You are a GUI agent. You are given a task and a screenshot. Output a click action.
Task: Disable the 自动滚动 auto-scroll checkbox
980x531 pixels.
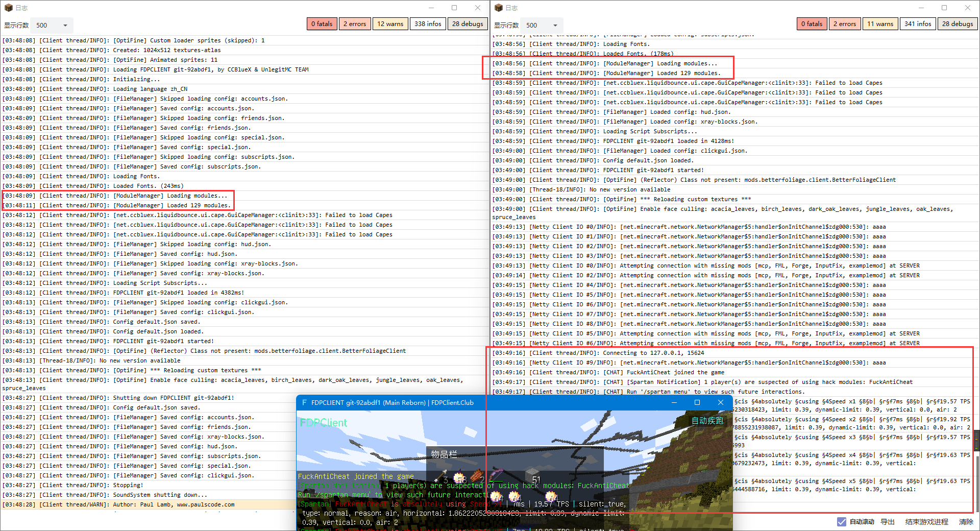click(842, 522)
